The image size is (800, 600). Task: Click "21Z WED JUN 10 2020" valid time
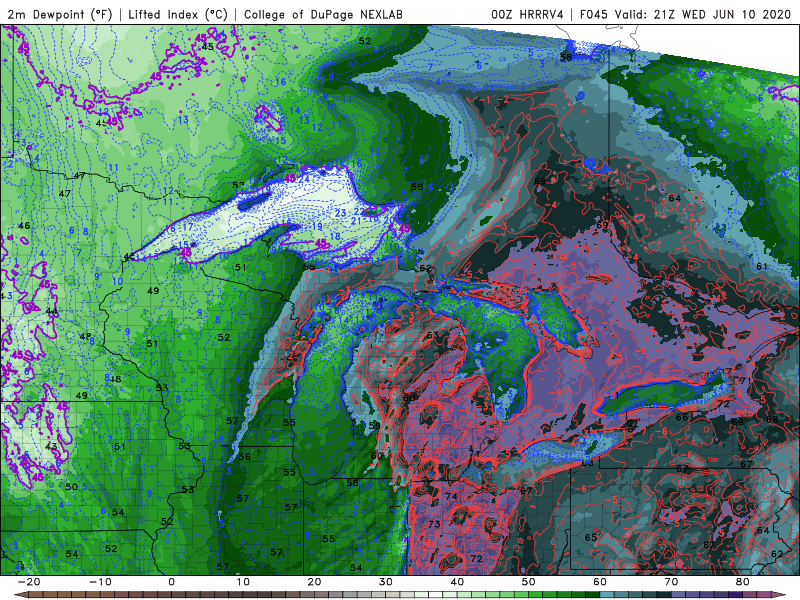point(722,14)
